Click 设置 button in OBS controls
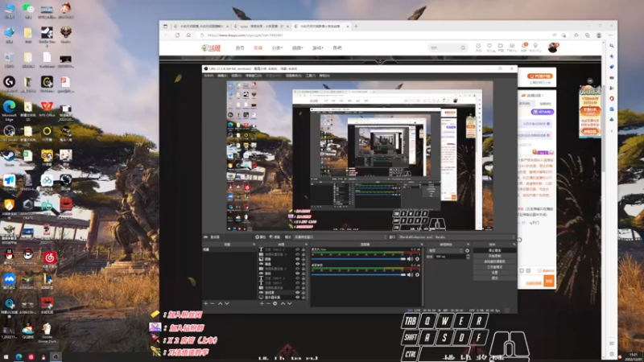The image size is (644, 362). click(494, 272)
